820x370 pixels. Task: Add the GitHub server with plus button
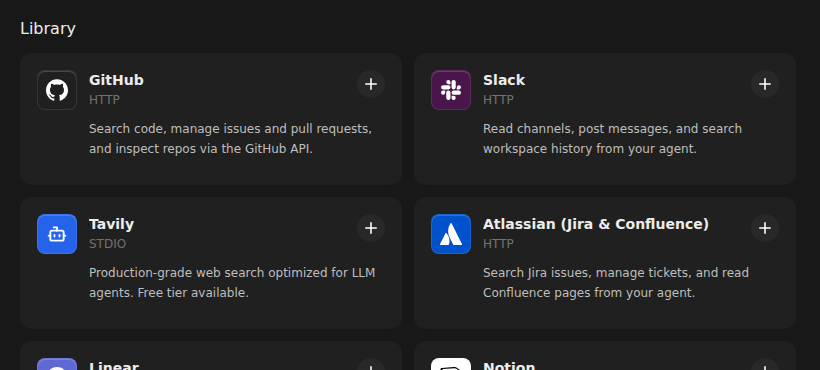pyautogui.click(x=371, y=85)
